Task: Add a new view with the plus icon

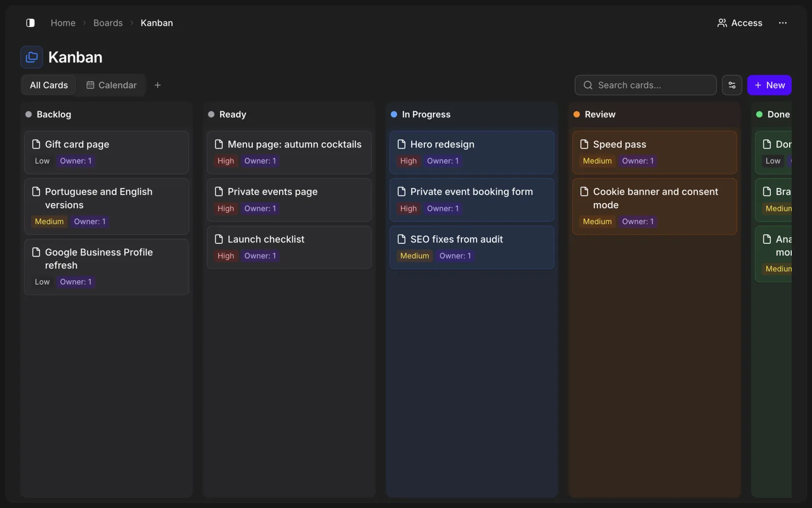Action: pyautogui.click(x=157, y=85)
